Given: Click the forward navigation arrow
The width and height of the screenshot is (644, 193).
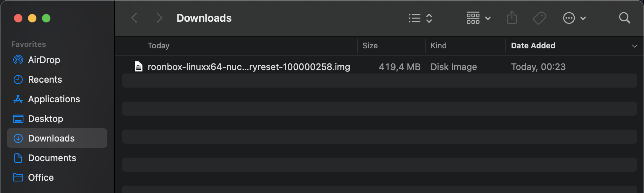Looking at the screenshot, I should [159, 18].
